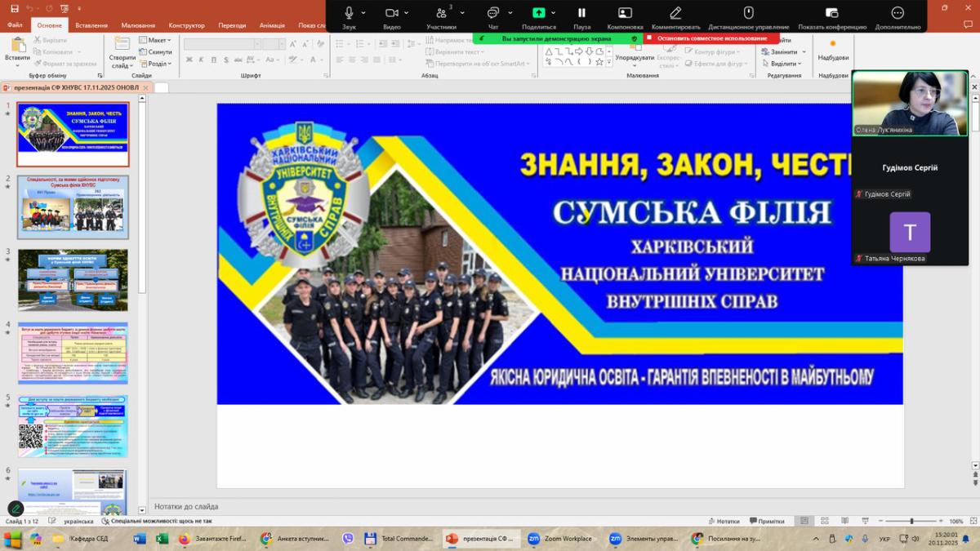Viewport: 980px width, 551px height.
Task: Switch to Slide Sorter view icon
Action: click(824, 521)
